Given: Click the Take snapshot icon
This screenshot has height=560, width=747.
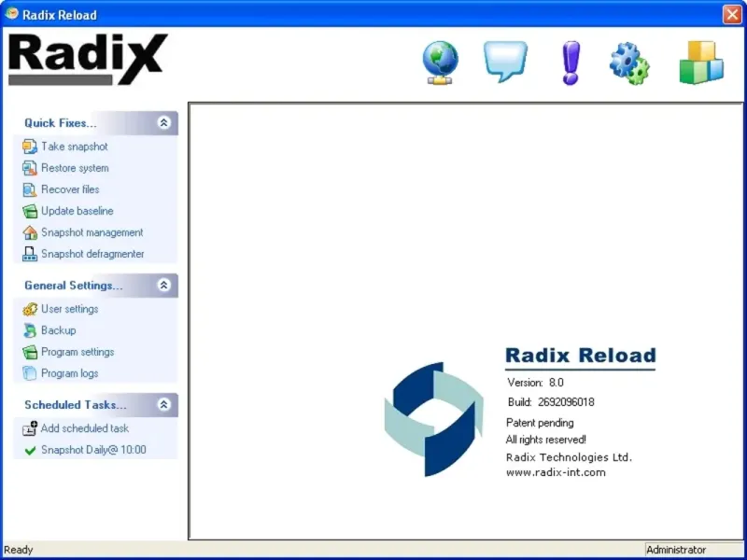Looking at the screenshot, I should coord(30,147).
